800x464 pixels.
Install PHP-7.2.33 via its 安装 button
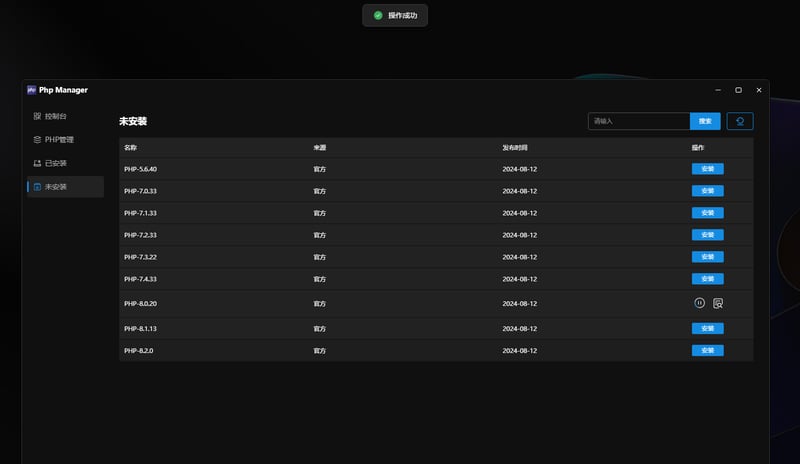707,235
